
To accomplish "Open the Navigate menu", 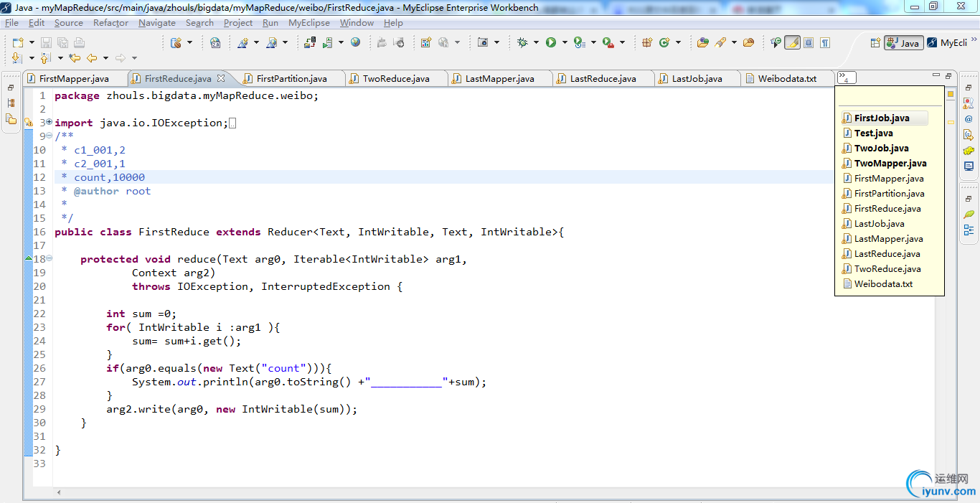I will 157,22.
